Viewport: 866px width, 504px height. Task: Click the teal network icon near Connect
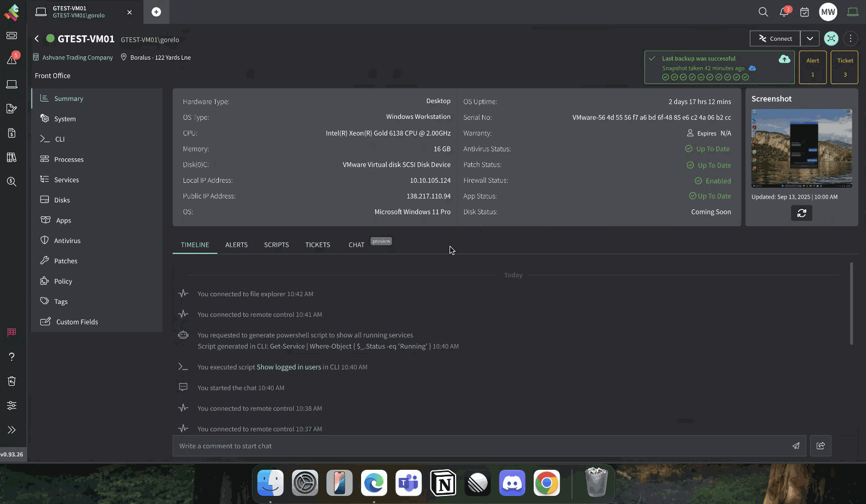831,39
